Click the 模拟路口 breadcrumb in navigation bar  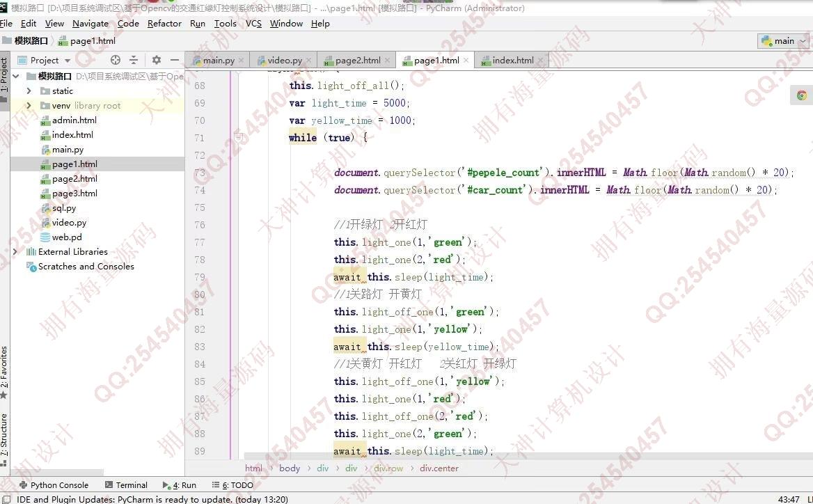click(x=25, y=41)
